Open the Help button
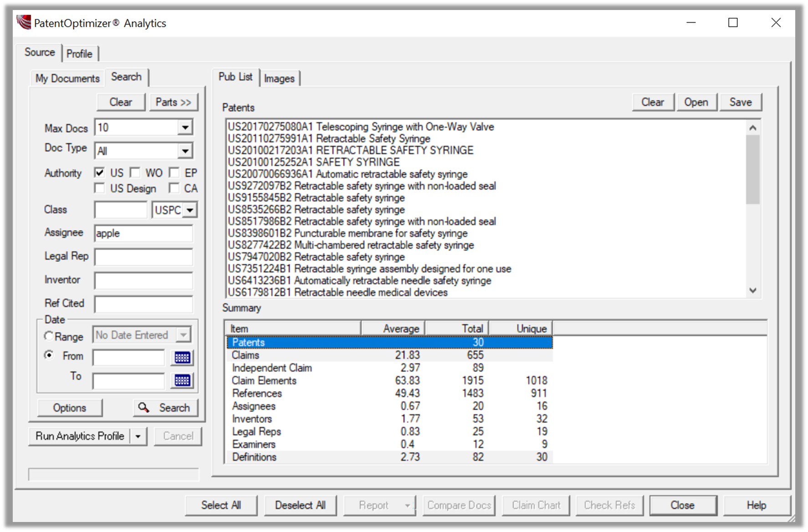 756,506
